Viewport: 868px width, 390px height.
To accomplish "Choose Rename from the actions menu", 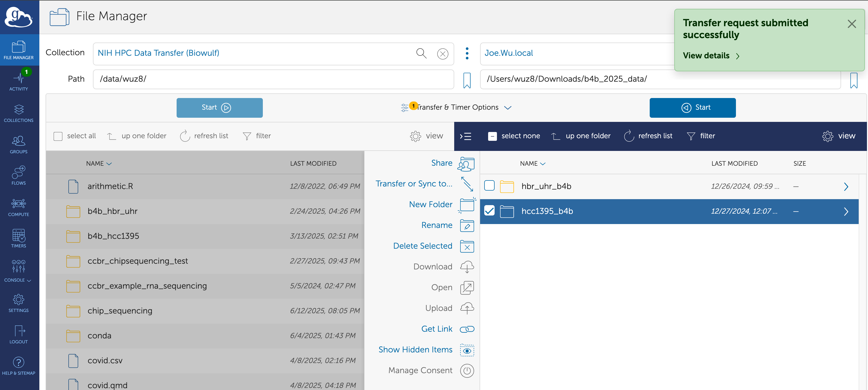I will [437, 225].
